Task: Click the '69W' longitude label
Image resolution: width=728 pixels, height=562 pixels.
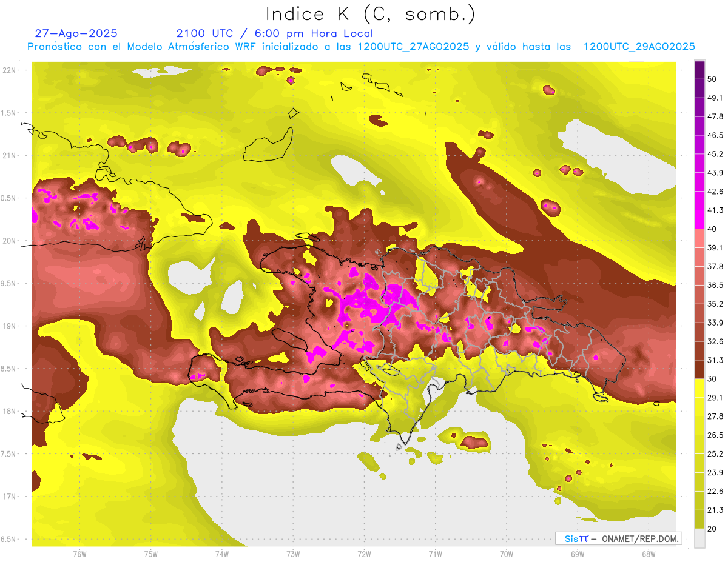Action: (578, 554)
